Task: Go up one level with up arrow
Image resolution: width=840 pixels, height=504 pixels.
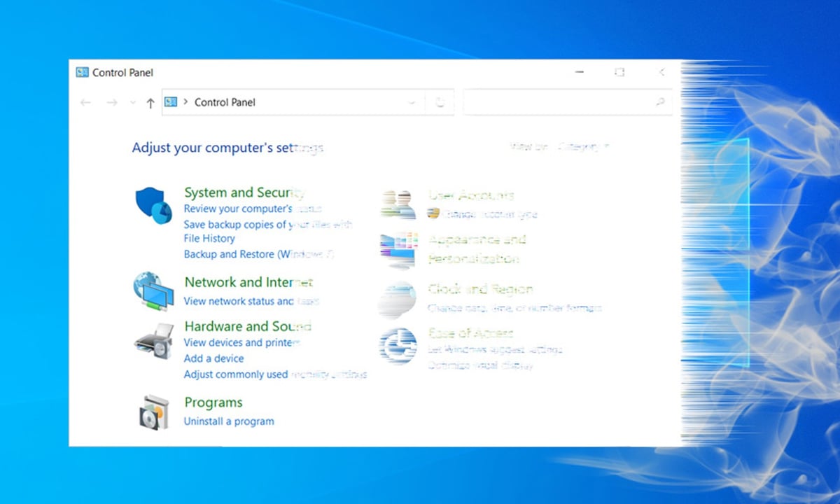Action: tap(150, 103)
